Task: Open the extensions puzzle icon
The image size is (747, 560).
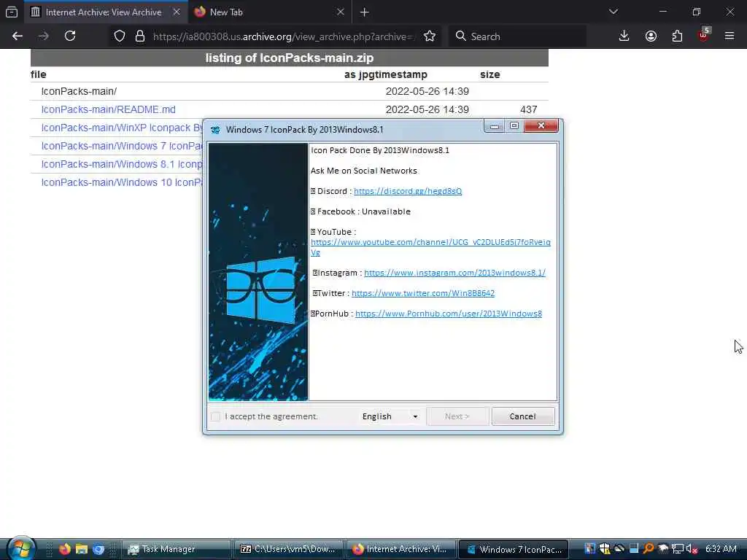Action: [x=677, y=36]
